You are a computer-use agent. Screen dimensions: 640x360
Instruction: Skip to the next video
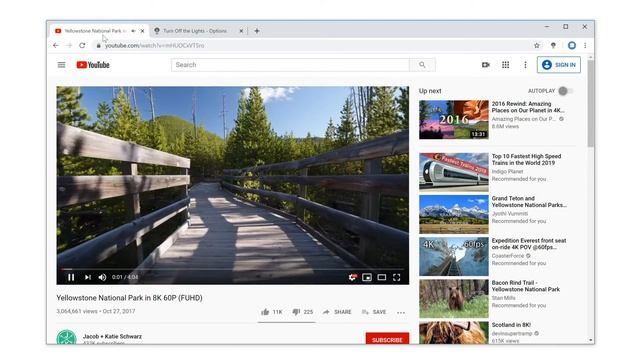click(x=88, y=277)
